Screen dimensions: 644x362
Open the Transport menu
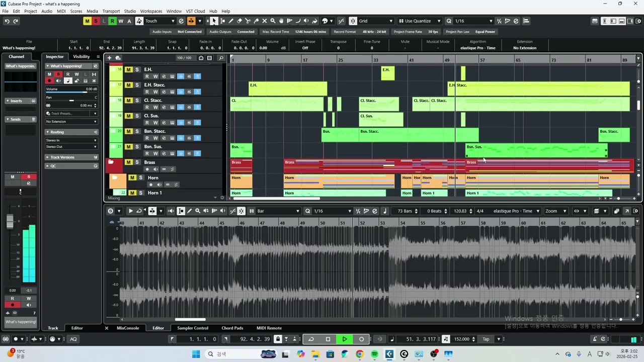(x=111, y=11)
